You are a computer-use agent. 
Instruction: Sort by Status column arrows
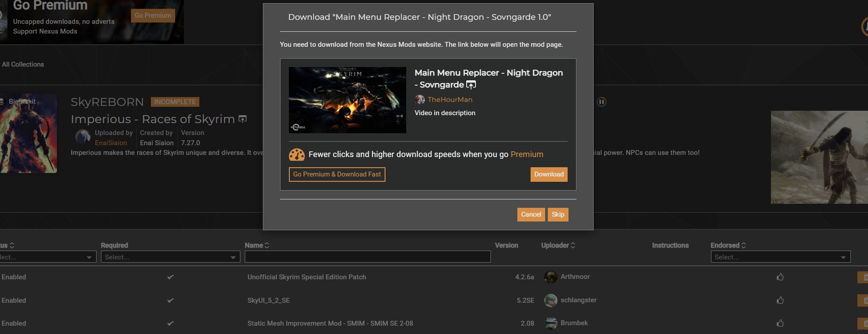tap(12, 245)
